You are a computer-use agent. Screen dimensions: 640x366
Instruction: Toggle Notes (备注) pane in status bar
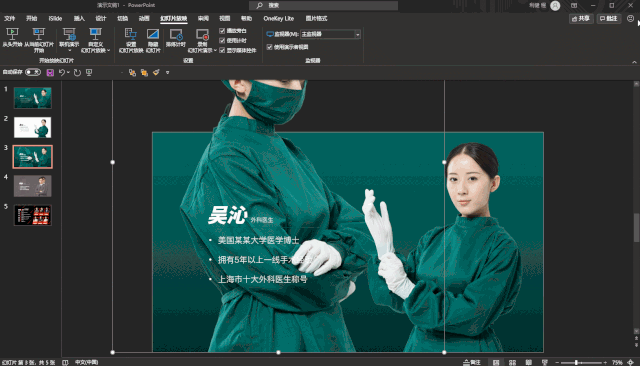point(472,362)
